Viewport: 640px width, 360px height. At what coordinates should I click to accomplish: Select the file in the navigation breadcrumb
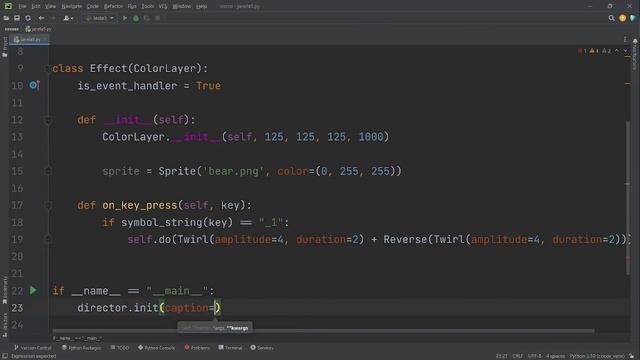(38, 29)
